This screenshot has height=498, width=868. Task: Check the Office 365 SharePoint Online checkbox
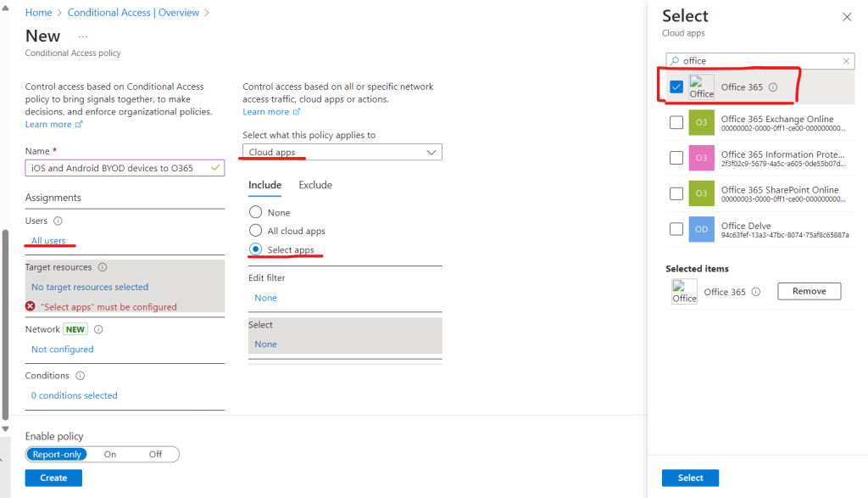(676, 193)
